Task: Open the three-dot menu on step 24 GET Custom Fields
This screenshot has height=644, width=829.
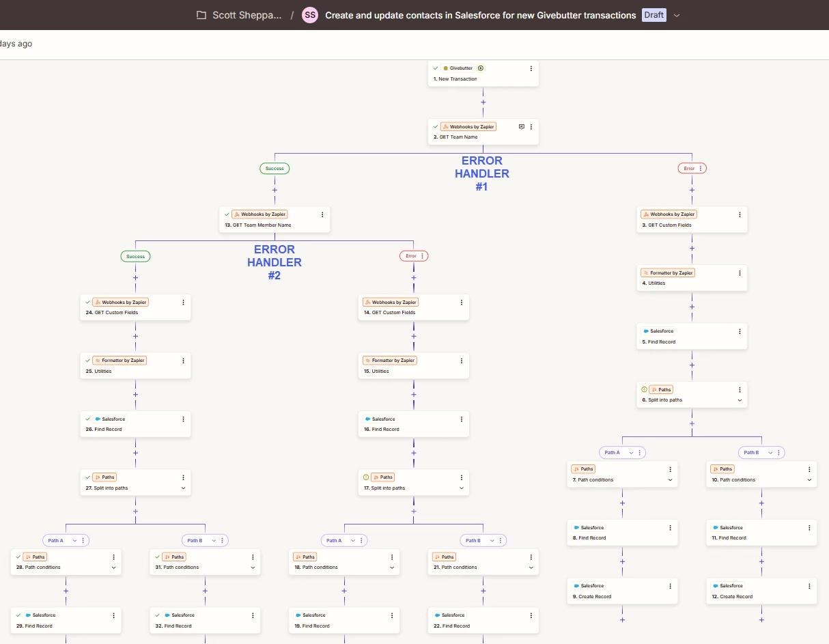Action: (x=183, y=302)
